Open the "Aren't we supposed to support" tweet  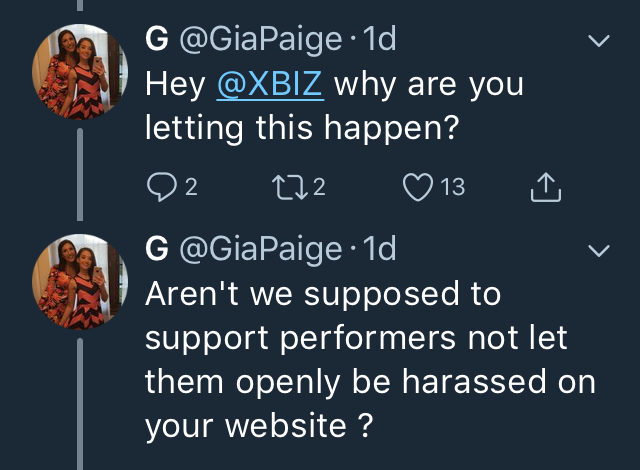[370, 360]
